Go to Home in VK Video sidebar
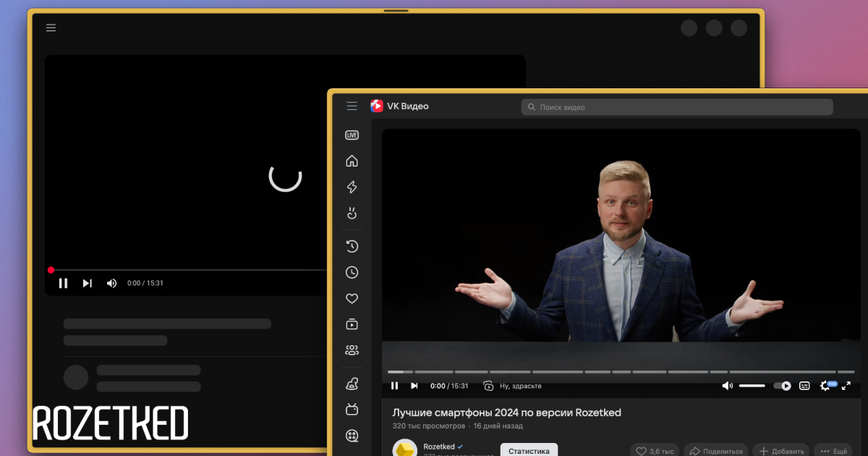Image resolution: width=868 pixels, height=456 pixels. tap(352, 161)
